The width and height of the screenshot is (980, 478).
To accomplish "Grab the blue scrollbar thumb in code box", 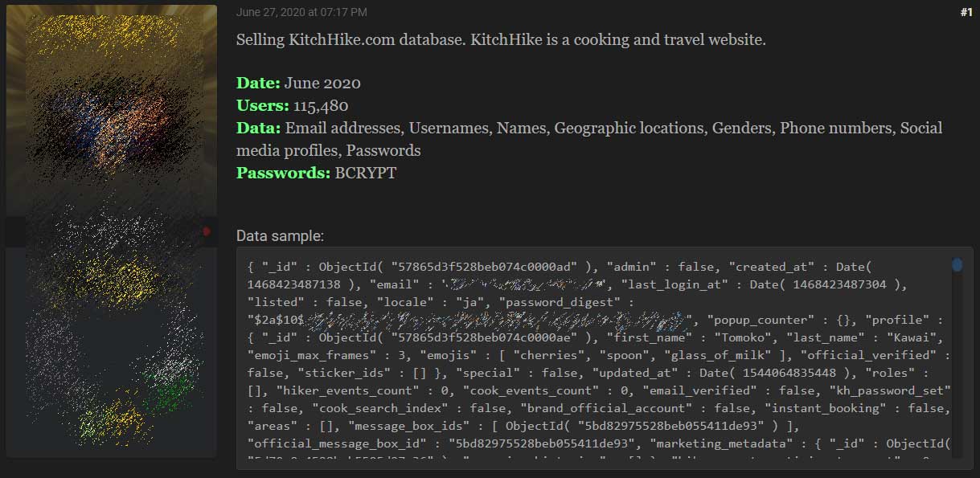I will (957, 264).
